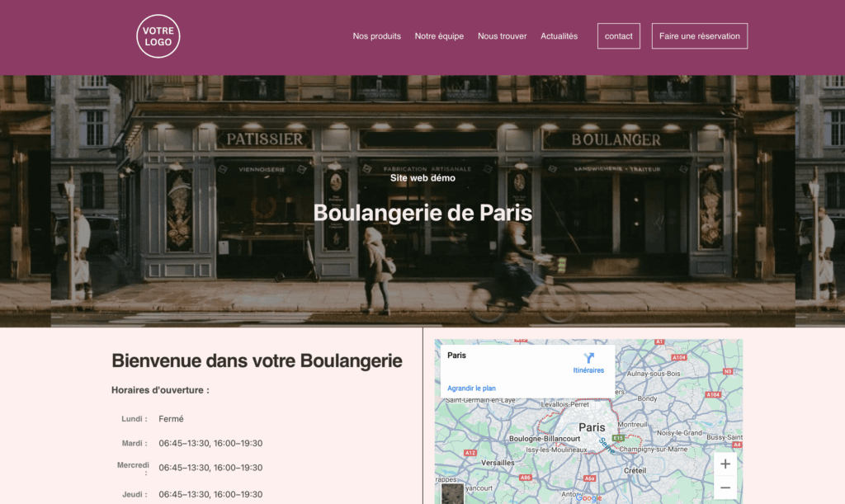Click the Boulangerie de Paris hero title
The height and width of the screenshot is (504, 845).
[x=422, y=213]
